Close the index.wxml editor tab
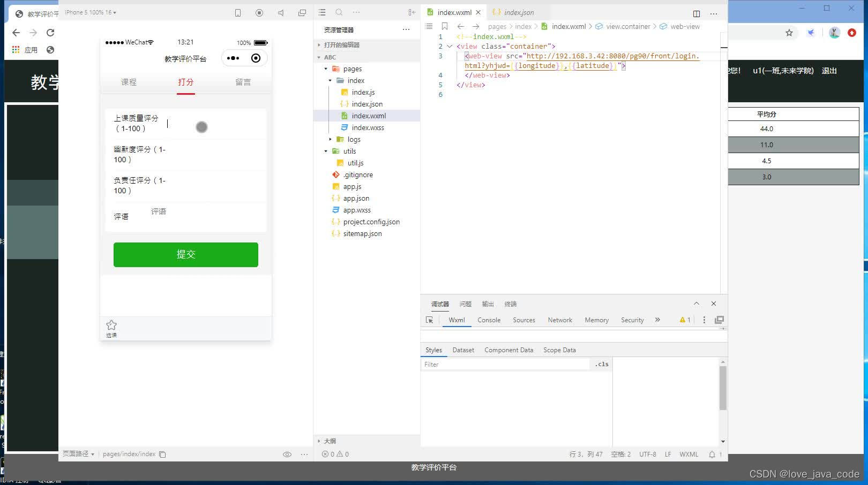 tap(478, 12)
